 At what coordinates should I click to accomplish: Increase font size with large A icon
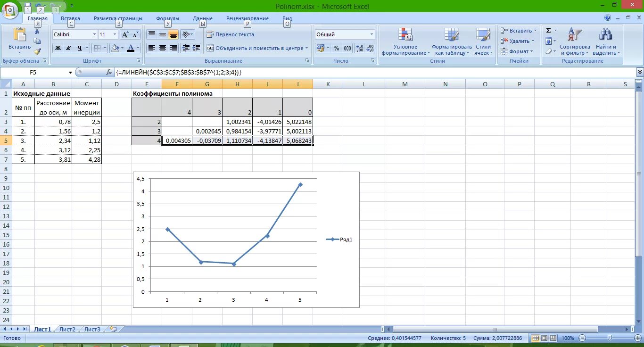[x=125, y=34]
